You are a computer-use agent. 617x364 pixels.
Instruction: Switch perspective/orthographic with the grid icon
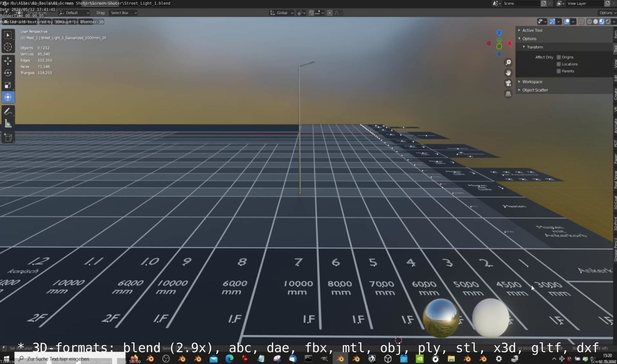click(x=508, y=94)
